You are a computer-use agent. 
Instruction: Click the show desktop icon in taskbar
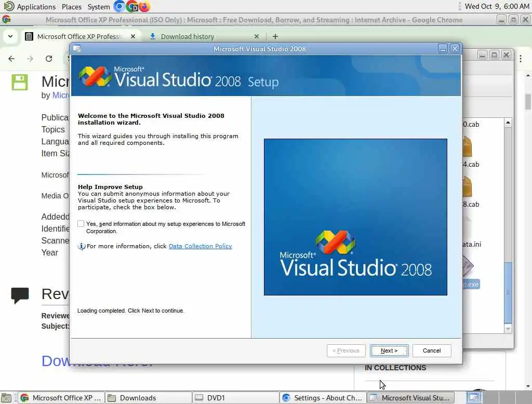click(6, 398)
